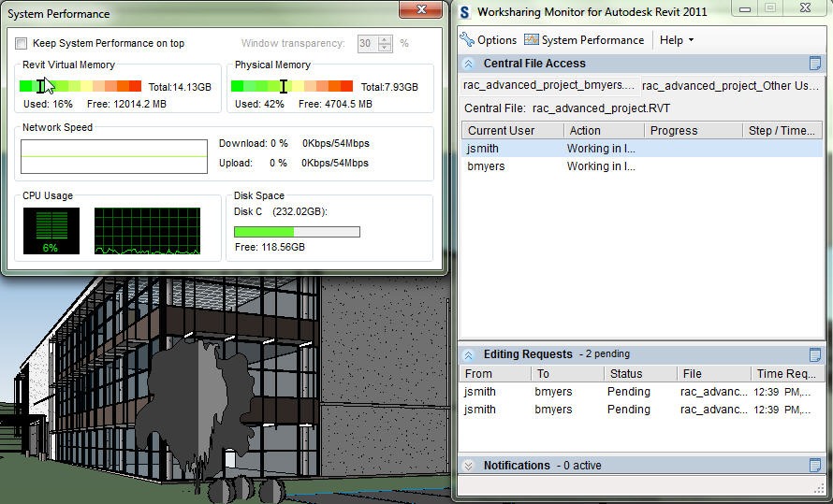
Task: Decrease window transparency with down arrow
Action: (386, 47)
